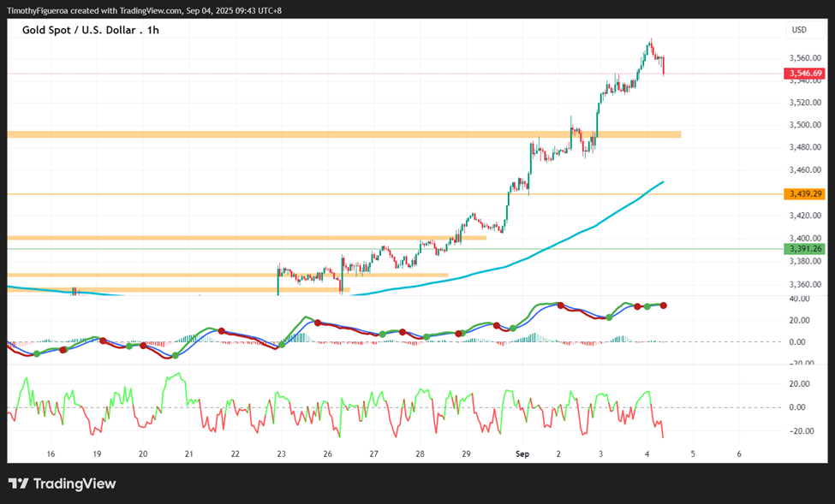Click the 3,520.00 price axis value
Image resolution: width=835 pixels, height=504 pixels.
coord(805,102)
